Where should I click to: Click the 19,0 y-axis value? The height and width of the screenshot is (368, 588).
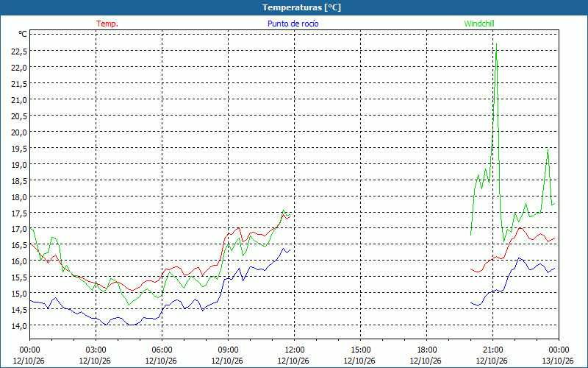19,164
